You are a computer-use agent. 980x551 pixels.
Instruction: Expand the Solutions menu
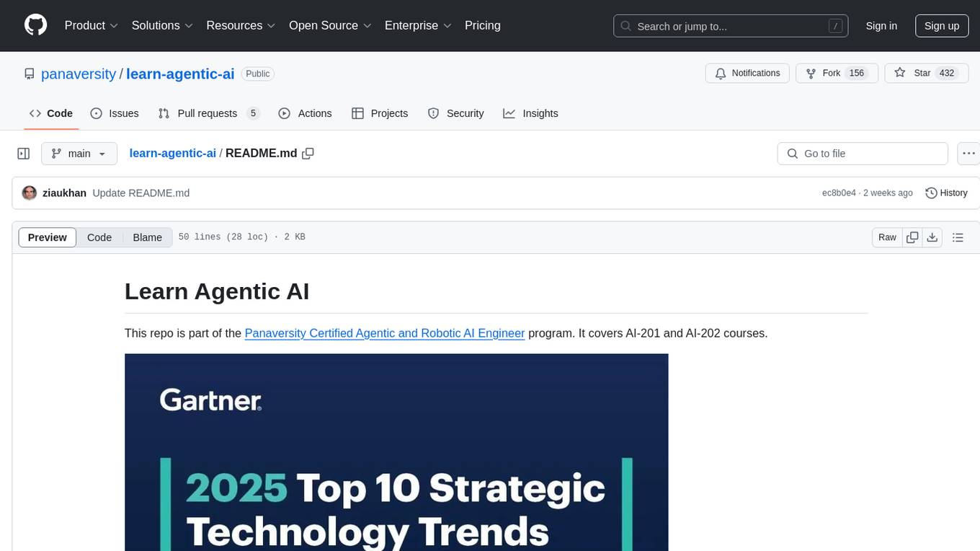click(x=162, y=25)
